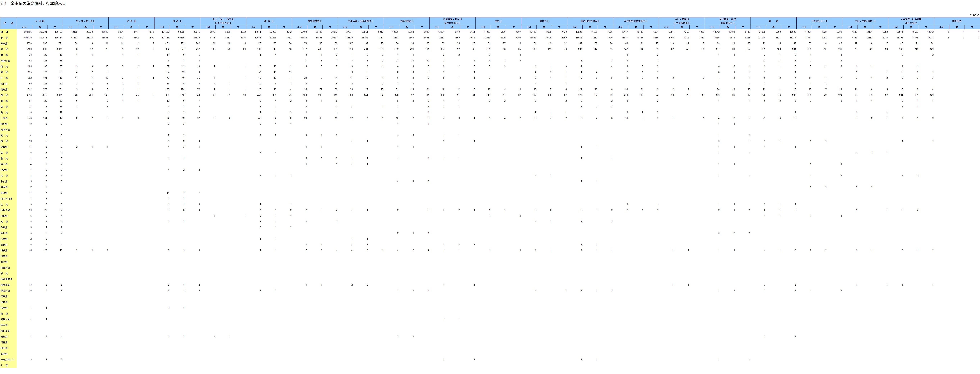
Task: Click the '租赁和商务服务业' header
Action: coord(590,21)
